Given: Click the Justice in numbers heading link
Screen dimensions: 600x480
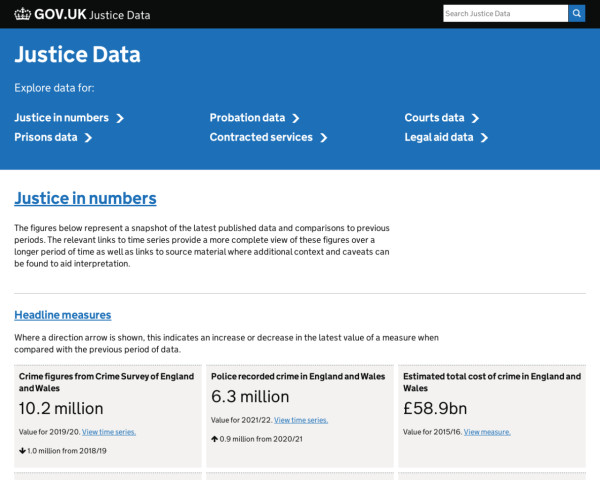Looking at the screenshot, I should coord(85,198).
